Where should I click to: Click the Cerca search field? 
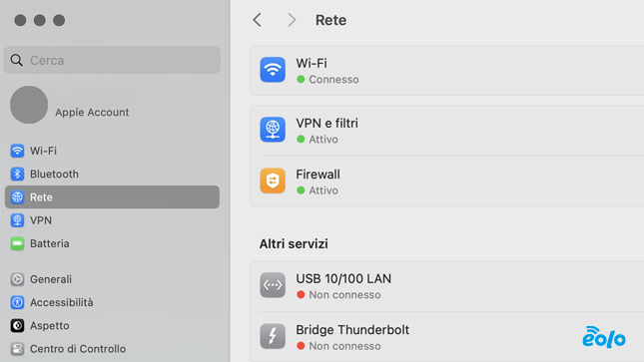(x=112, y=60)
